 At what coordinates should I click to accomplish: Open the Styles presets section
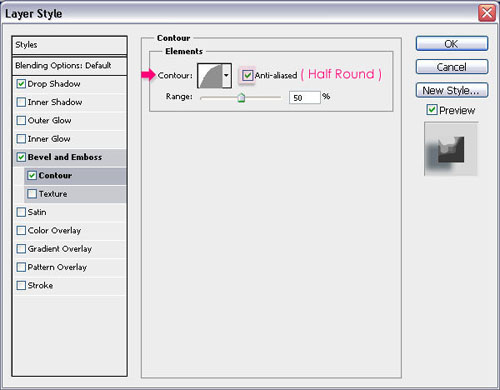pos(69,45)
